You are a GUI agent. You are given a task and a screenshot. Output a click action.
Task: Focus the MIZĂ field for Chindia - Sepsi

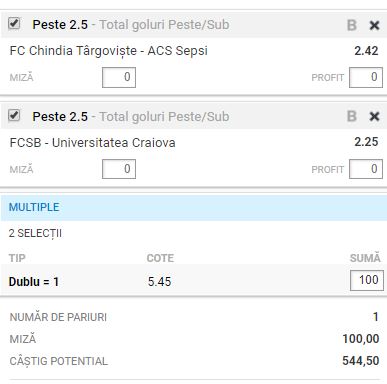[119, 77]
